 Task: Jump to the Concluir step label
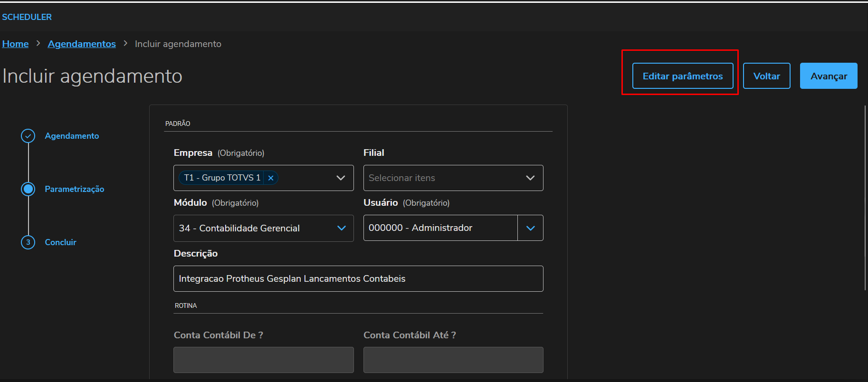[60, 242]
